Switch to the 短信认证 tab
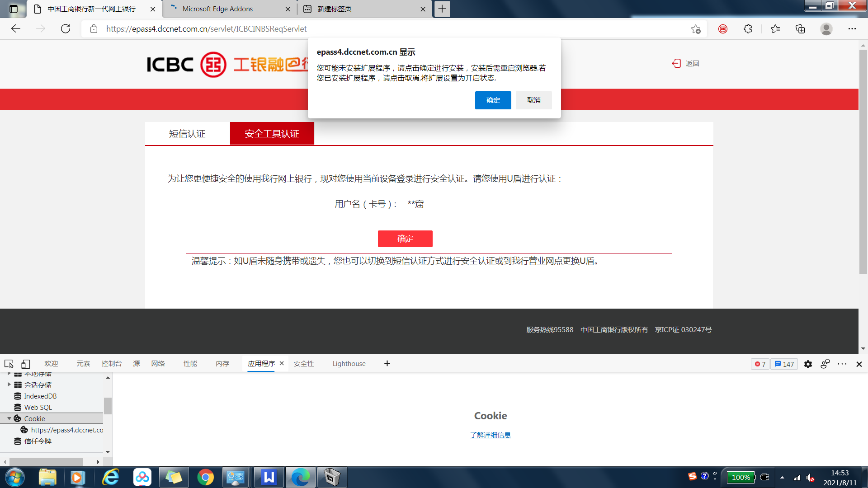 point(187,134)
